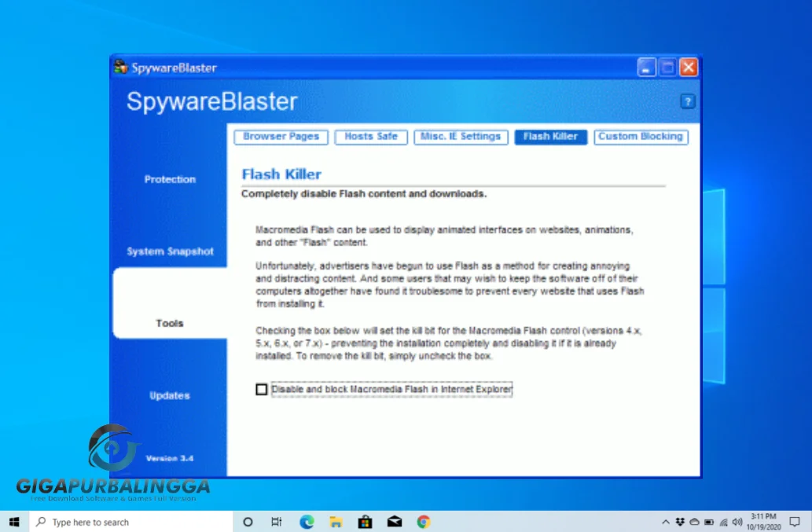The width and height of the screenshot is (812, 532).
Task: Open network settings from tray icon
Action: pos(723,522)
